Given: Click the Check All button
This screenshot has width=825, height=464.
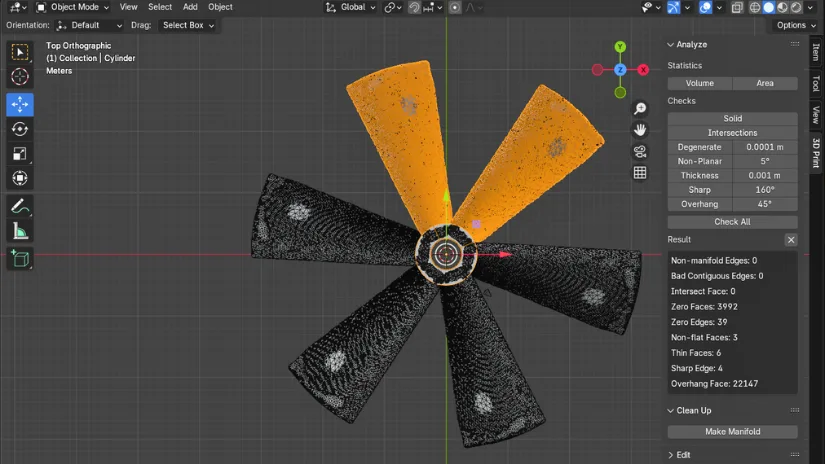Looking at the screenshot, I should coord(732,222).
